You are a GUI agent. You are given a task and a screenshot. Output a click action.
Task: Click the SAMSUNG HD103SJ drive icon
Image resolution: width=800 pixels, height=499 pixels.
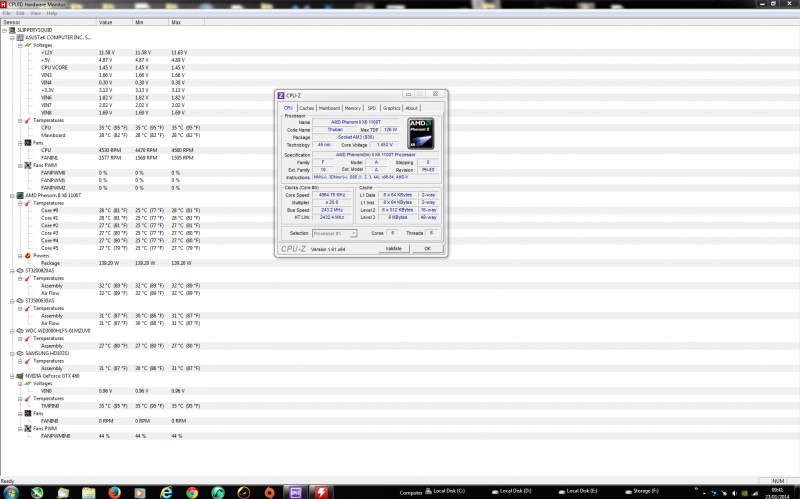pos(20,353)
